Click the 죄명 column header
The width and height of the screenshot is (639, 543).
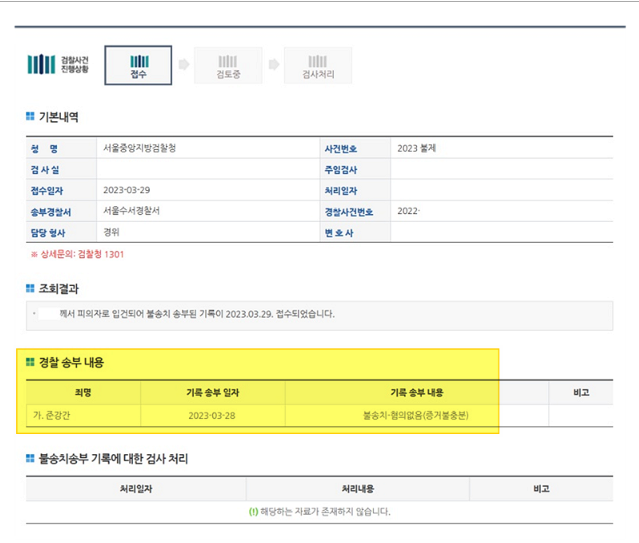[x=83, y=393]
